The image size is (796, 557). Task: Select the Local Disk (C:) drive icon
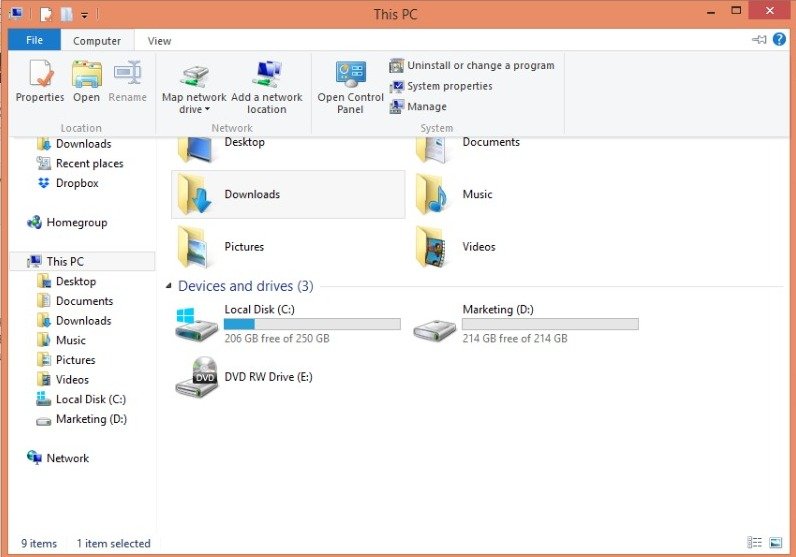[195, 324]
